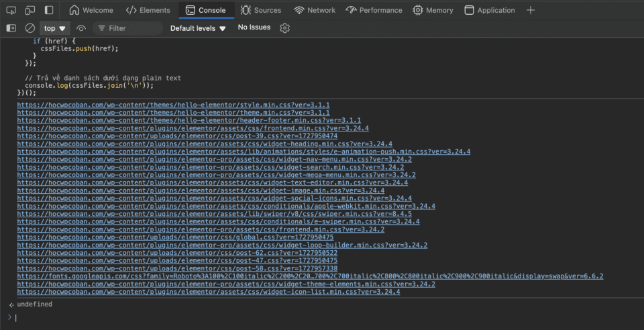The height and width of the screenshot is (330, 644).
Task: Click the No Issues indicator
Action: tap(254, 27)
